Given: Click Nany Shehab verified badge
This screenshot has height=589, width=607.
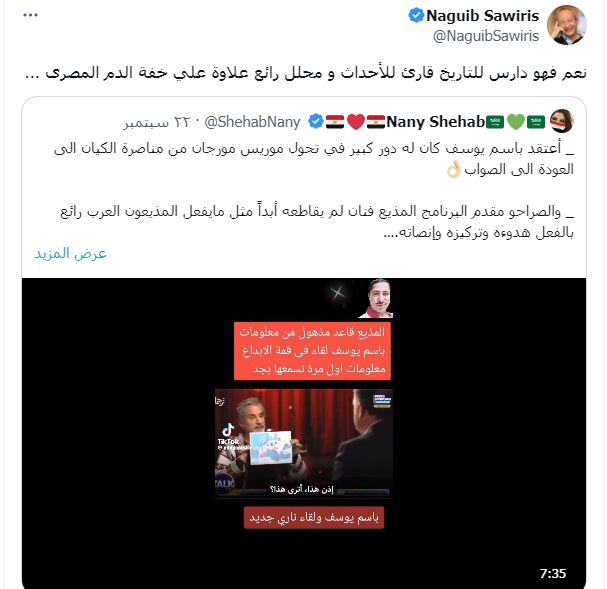Looking at the screenshot, I should pos(316,122).
